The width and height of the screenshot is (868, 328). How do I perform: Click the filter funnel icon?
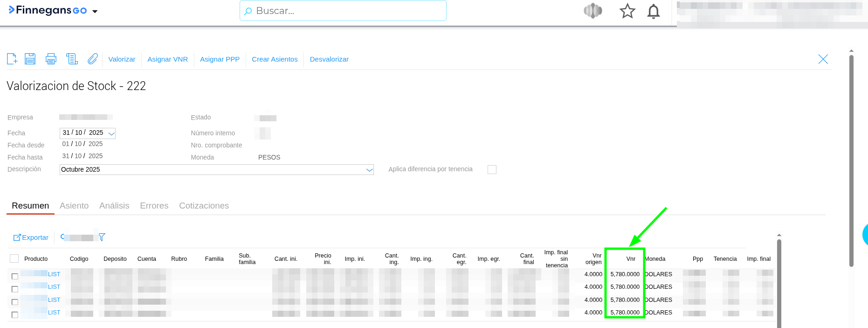[x=102, y=237]
